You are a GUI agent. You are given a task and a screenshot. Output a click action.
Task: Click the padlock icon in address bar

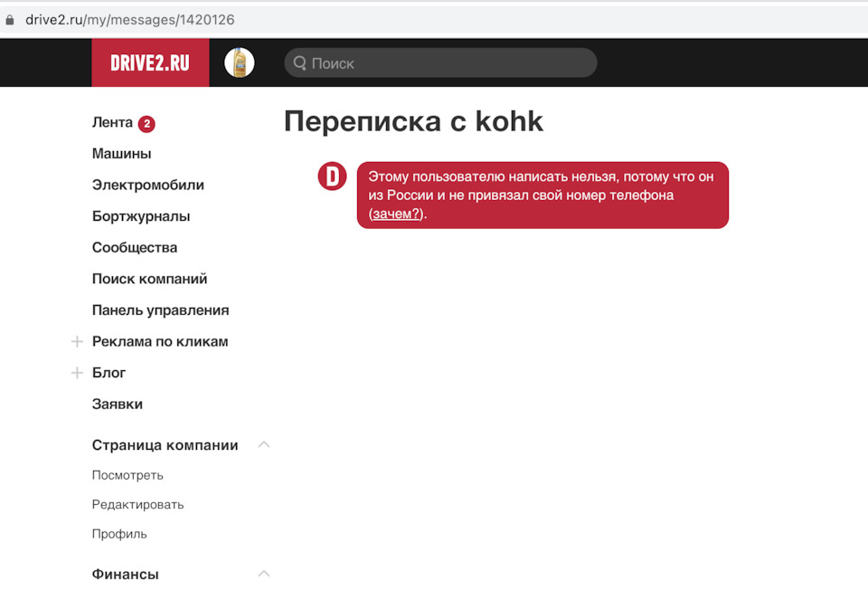click(11, 19)
